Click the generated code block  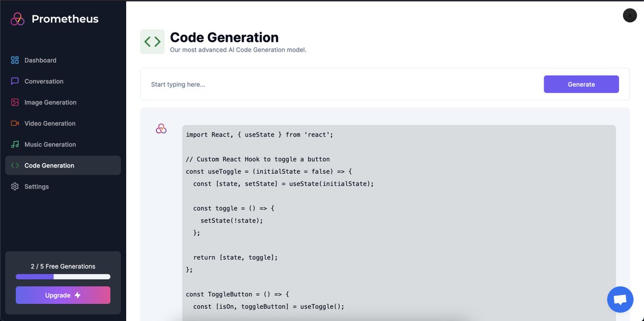pyautogui.click(x=399, y=223)
